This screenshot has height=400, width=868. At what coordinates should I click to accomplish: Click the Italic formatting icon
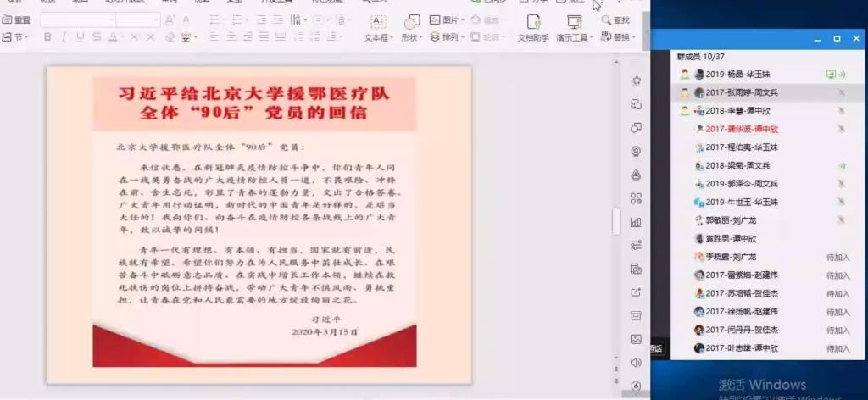pos(64,37)
